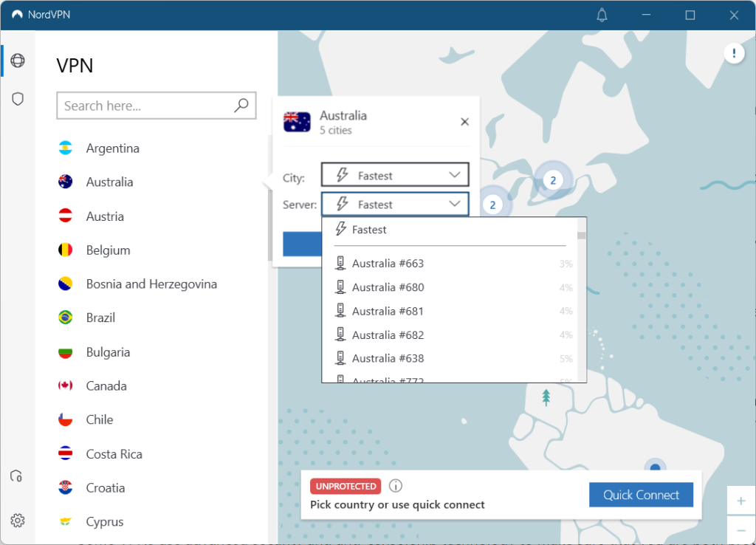Open the City dropdown
756x545 pixels.
tap(395, 175)
